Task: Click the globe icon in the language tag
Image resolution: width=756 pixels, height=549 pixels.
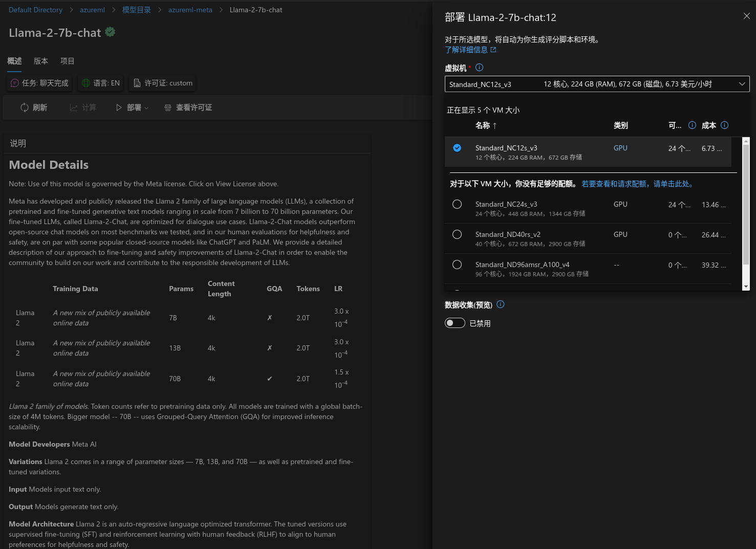Action: [x=86, y=83]
